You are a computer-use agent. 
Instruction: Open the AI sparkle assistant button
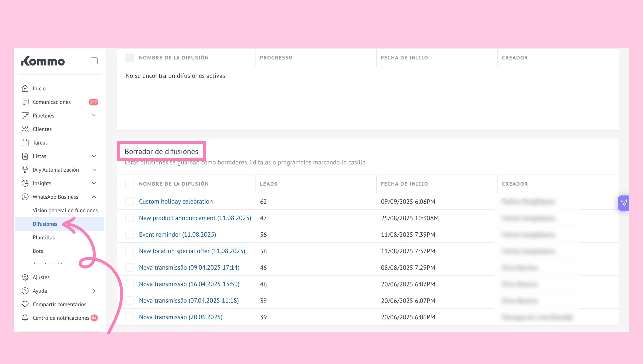click(x=624, y=203)
